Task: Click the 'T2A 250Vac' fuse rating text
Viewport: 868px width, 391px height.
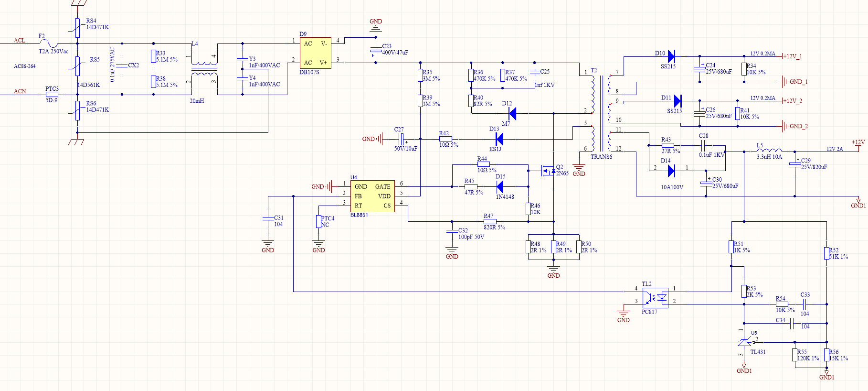Action: tap(53, 52)
